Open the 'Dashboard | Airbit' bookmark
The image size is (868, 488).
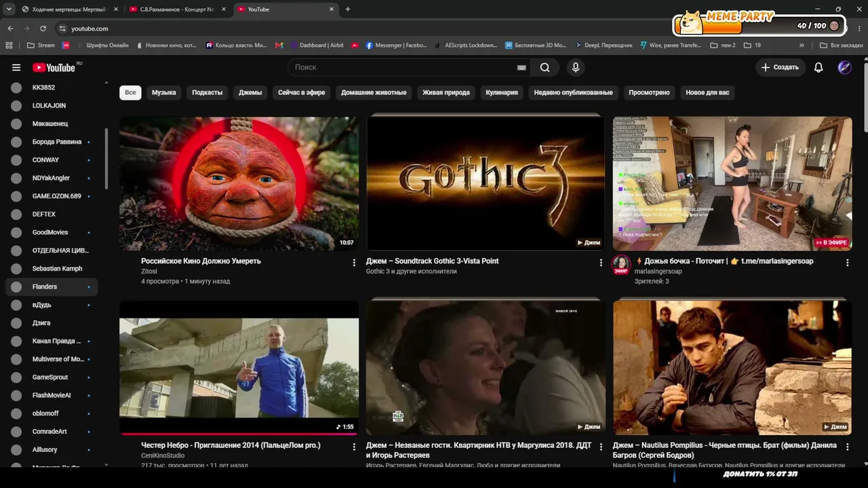tap(317, 45)
